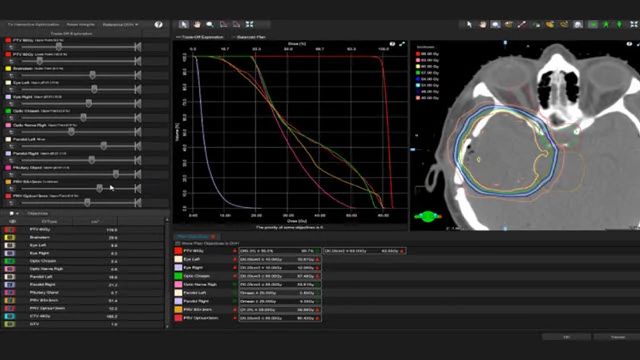Screen dimensions: 640x360
Task: Click the Parotid Right objective field
Action: (280, 301)
